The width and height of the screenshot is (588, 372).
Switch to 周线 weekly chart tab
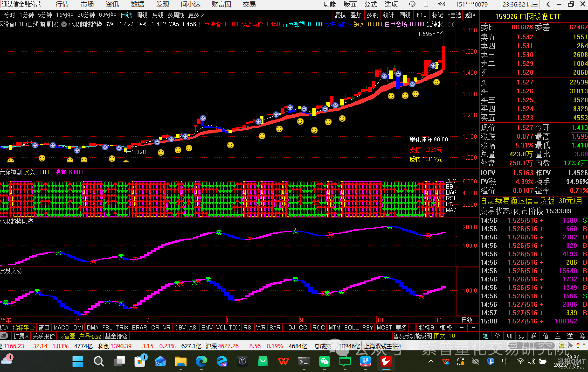tap(142, 15)
